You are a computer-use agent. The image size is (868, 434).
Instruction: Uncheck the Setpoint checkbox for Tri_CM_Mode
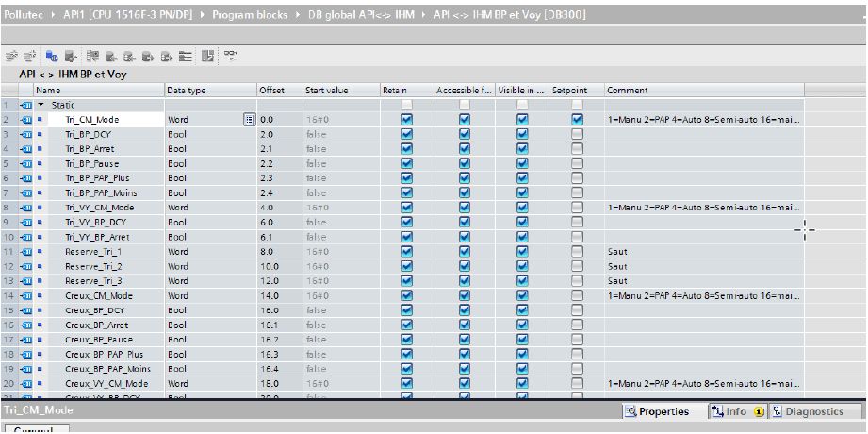tap(577, 120)
